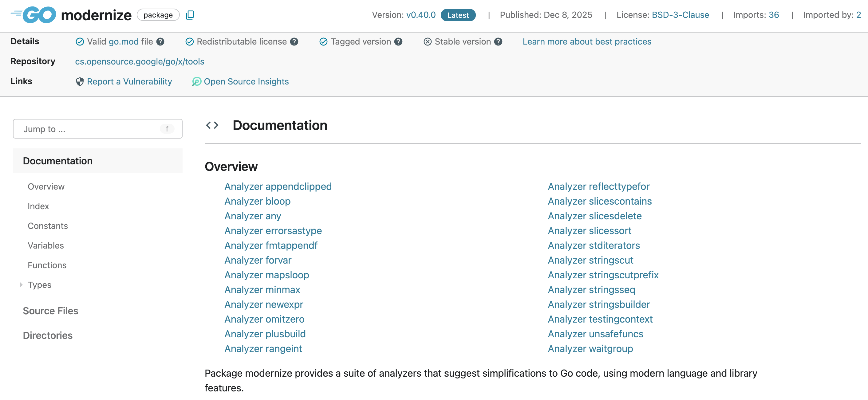Image resolution: width=868 pixels, height=400 pixels.
Task: Open the go.mod link in Details
Action: (x=124, y=41)
